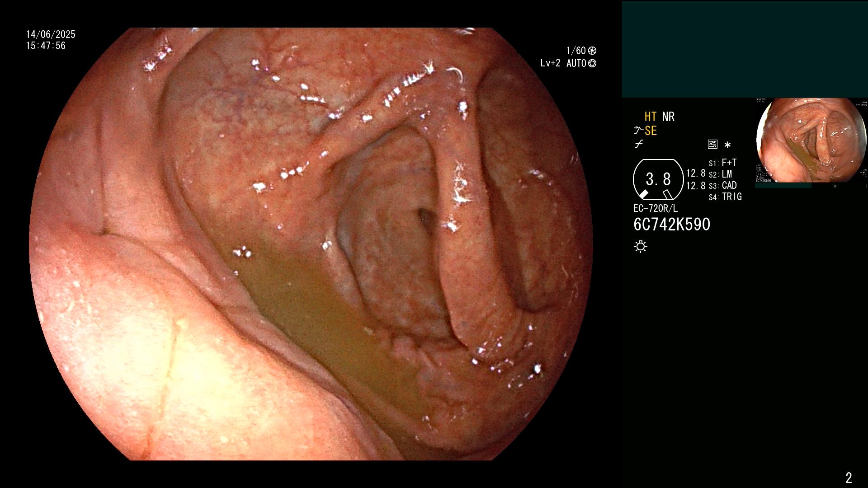Click switch assignment S3: CAD
This screenshot has width=868, height=488.
click(722, 185)
